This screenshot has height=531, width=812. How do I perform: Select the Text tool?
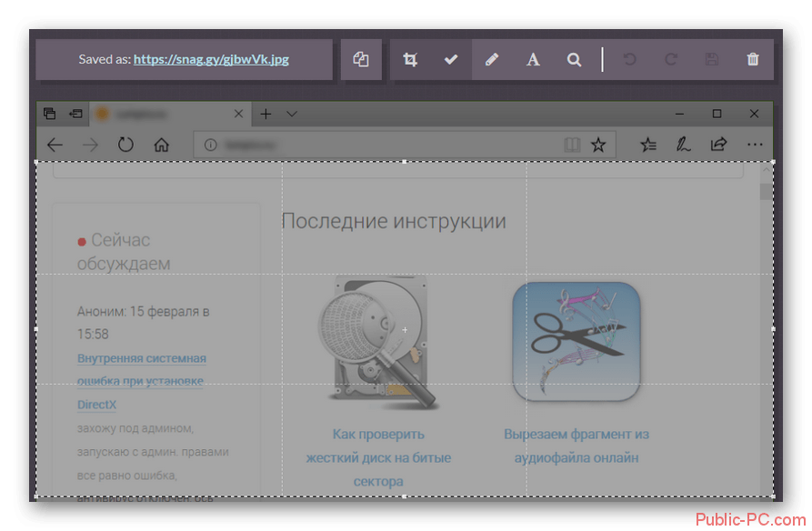coord(533,59)
